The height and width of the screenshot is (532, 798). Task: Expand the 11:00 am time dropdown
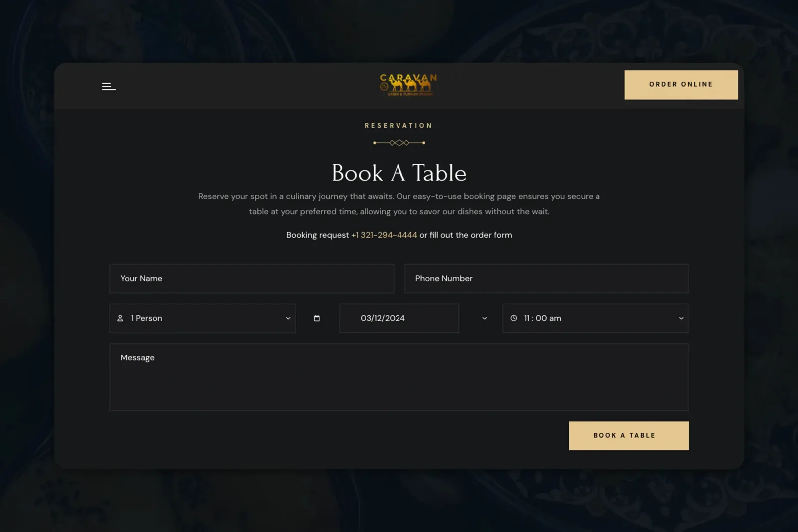coord(681,318)
